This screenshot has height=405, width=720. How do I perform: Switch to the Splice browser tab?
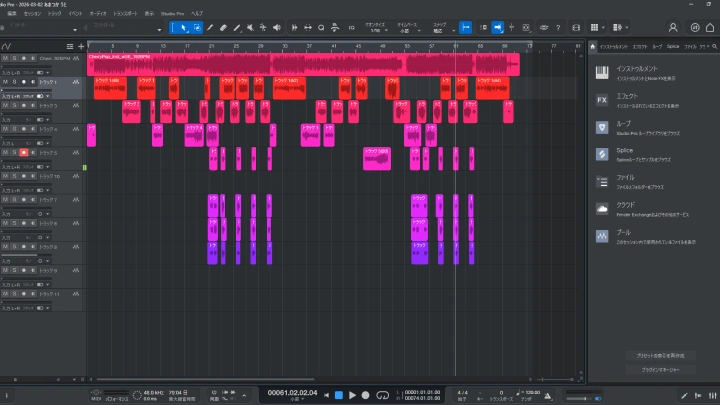pyautogui.click(x=673, y=46)
